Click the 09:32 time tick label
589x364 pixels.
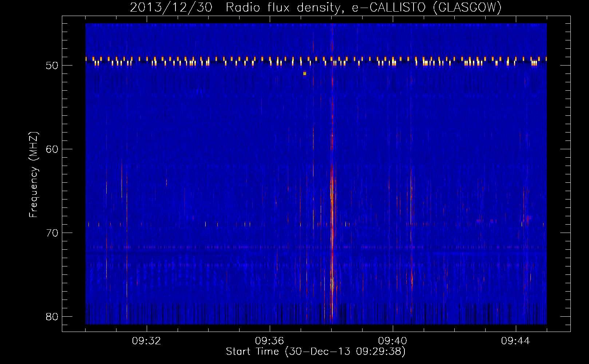coord(147,341)
